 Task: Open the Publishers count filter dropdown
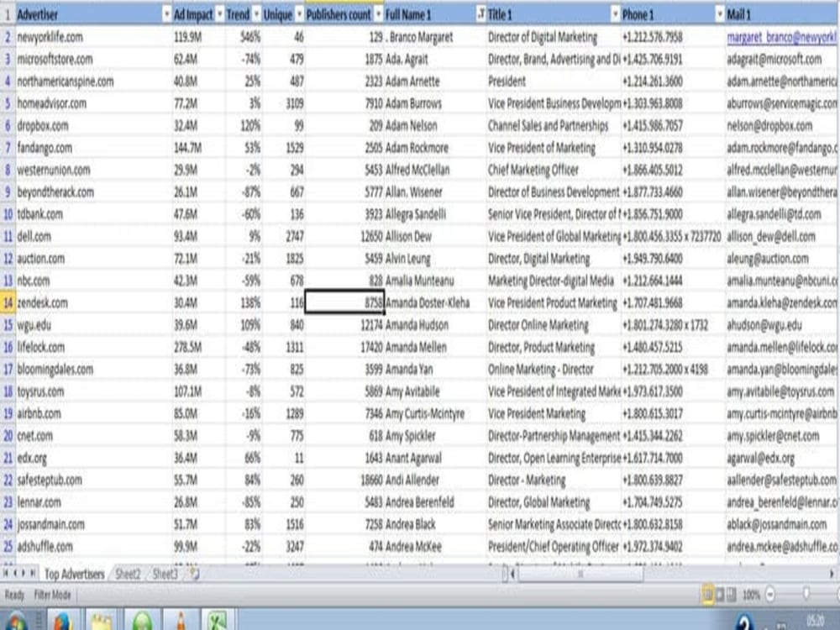coord(379,14)
